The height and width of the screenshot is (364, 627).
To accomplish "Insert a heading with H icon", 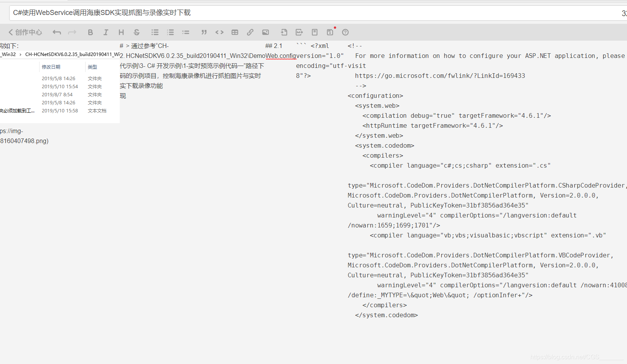I will click(121, 32).
